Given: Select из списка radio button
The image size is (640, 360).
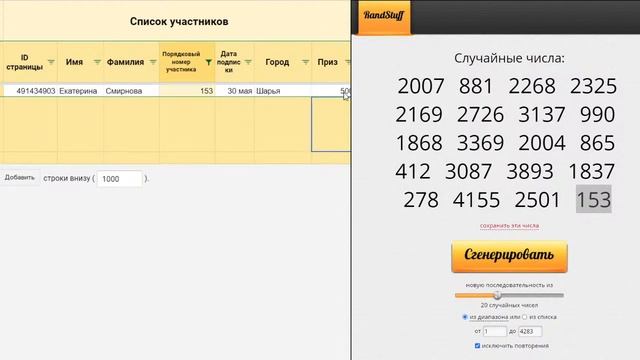Looking at the screenshot, I should coord(524,317).
